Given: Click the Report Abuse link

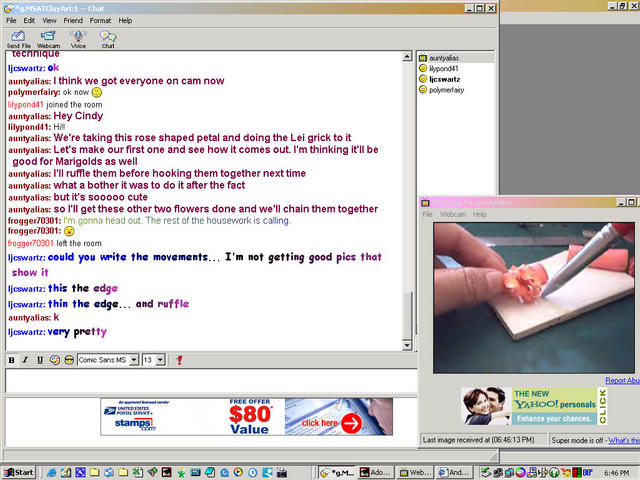Looking at the screenshot, I should [x=622, y=380].
